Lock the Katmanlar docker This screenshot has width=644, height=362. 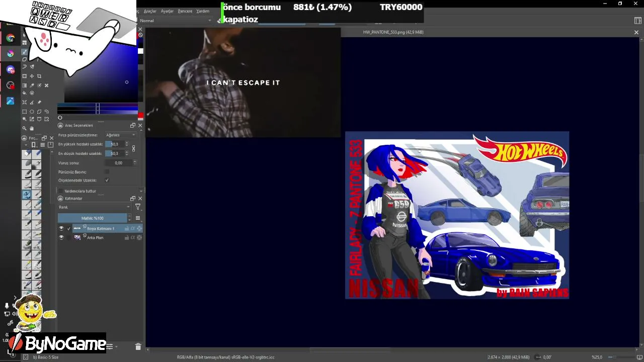60,199
